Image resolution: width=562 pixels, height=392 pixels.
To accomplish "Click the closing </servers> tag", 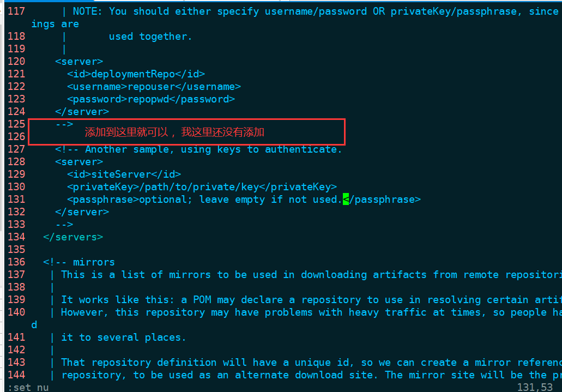I will click(73, 237).
